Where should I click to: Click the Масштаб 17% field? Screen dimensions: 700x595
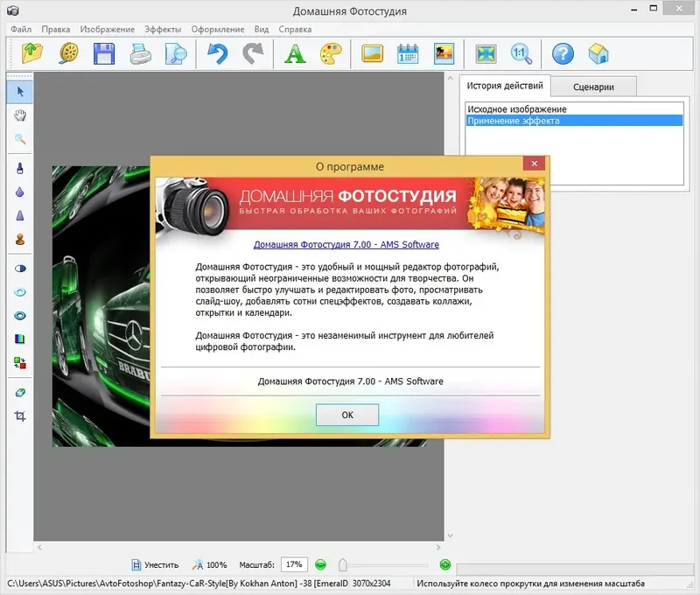pyautogui.click(x=294, y=564)
